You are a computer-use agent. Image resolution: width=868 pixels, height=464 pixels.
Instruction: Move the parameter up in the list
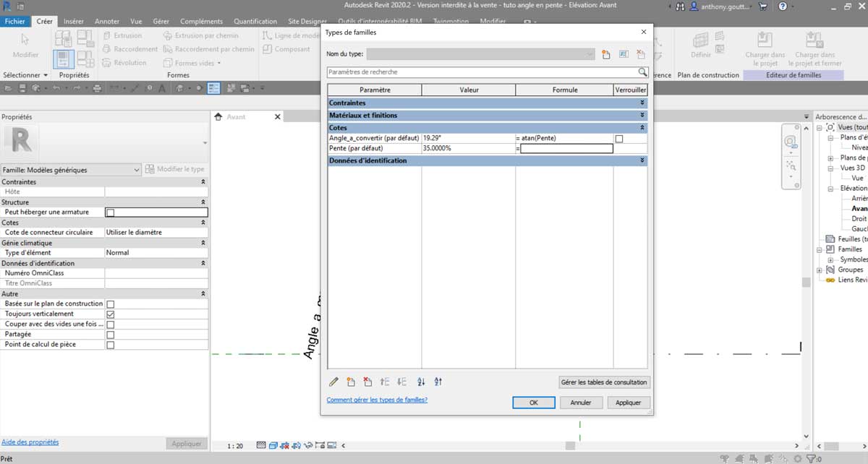click(384, 382)
